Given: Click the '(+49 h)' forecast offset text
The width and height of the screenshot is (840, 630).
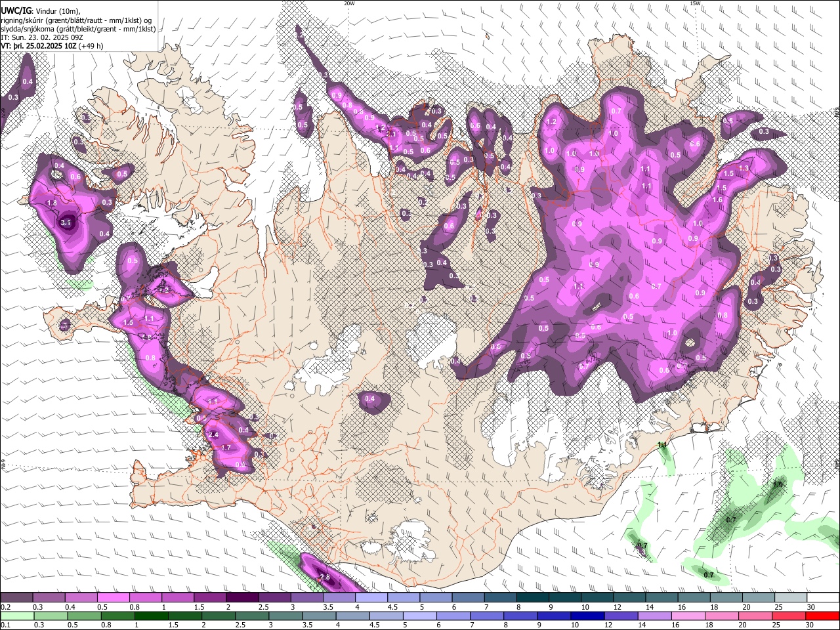Looking at the screenshot, I should 91,46.
